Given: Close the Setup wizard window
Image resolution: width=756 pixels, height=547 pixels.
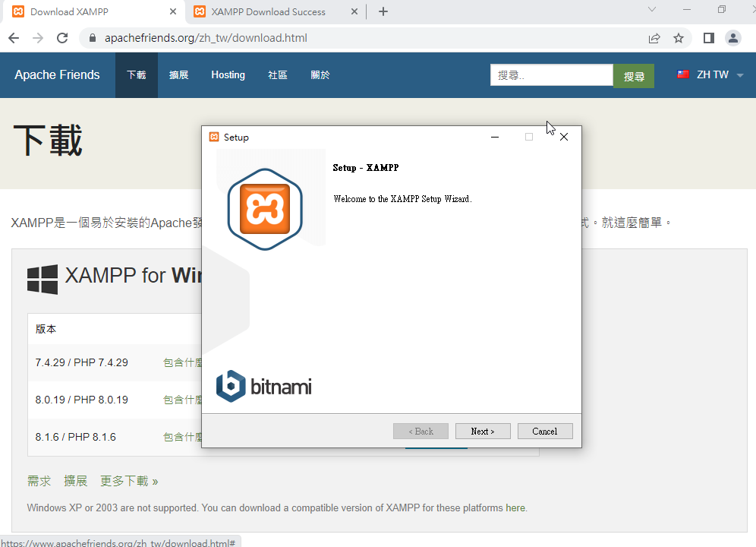Looking at the screenshot, I should tap(564, 137).
